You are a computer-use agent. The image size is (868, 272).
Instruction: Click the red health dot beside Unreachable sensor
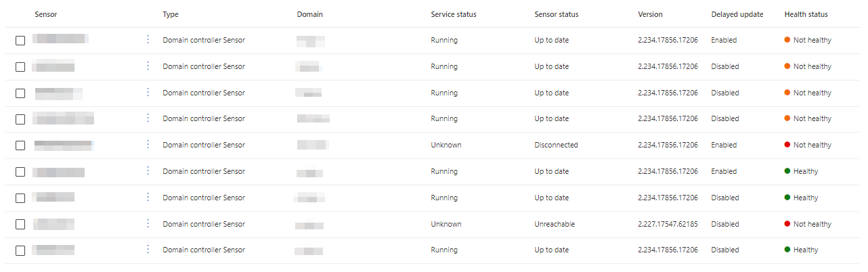[787, 224]
